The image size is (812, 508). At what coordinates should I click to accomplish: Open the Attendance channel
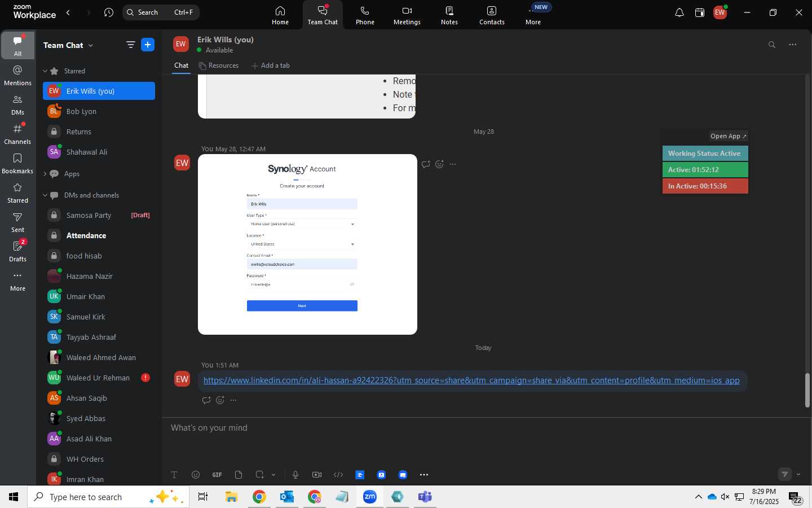[x=99, y=235]
